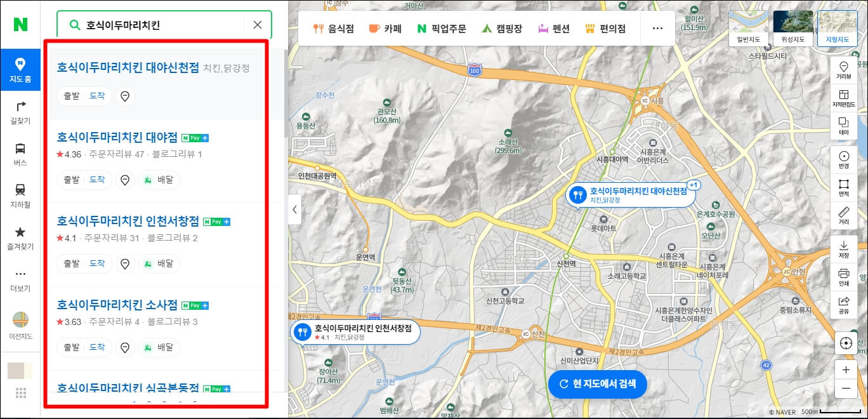Click 인쇄 print map button
This screenshot has width=868, height=419.
pyautogui.click(x=843, y=277)
